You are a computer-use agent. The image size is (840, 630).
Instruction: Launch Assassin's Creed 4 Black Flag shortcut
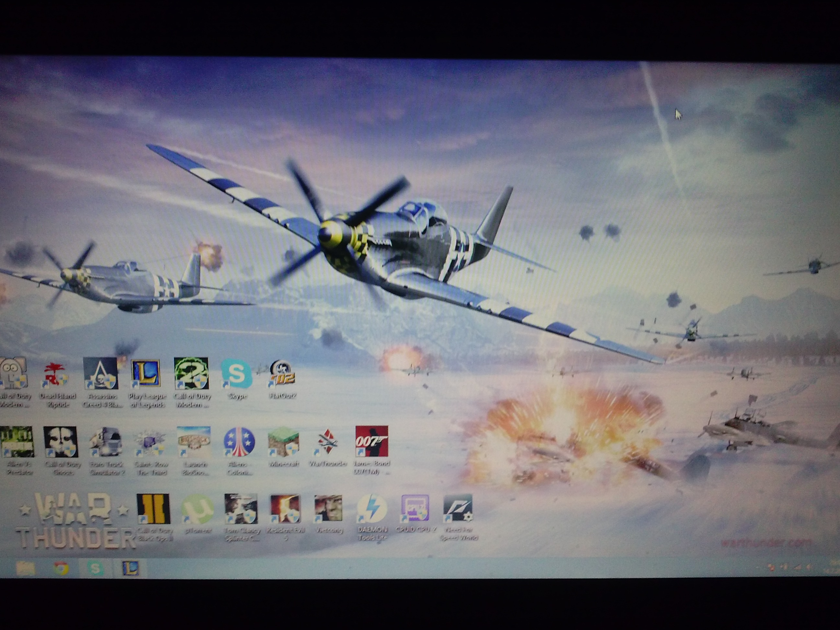100,374
